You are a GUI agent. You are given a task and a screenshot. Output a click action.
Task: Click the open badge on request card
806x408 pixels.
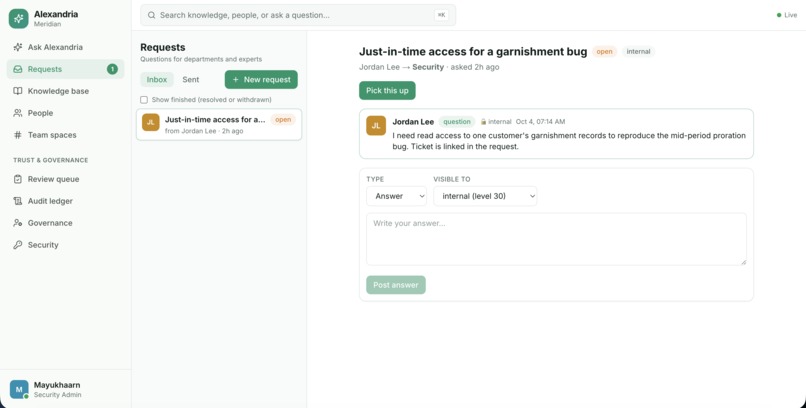[283, 120]
